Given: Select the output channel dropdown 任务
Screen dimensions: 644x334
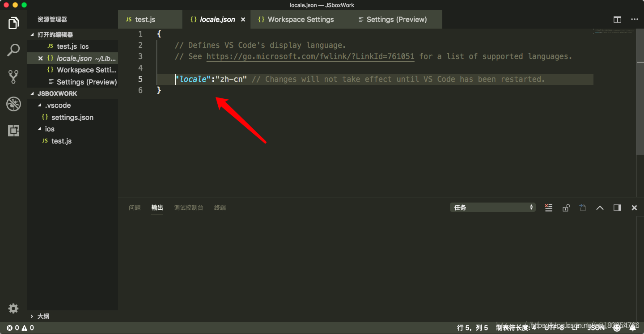Looking at the screenshot, I should point(493,207).
